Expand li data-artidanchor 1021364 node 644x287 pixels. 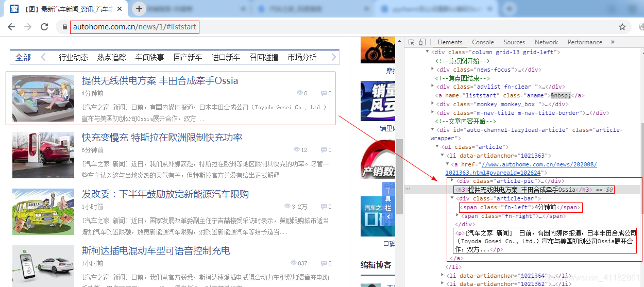(443, 276)
